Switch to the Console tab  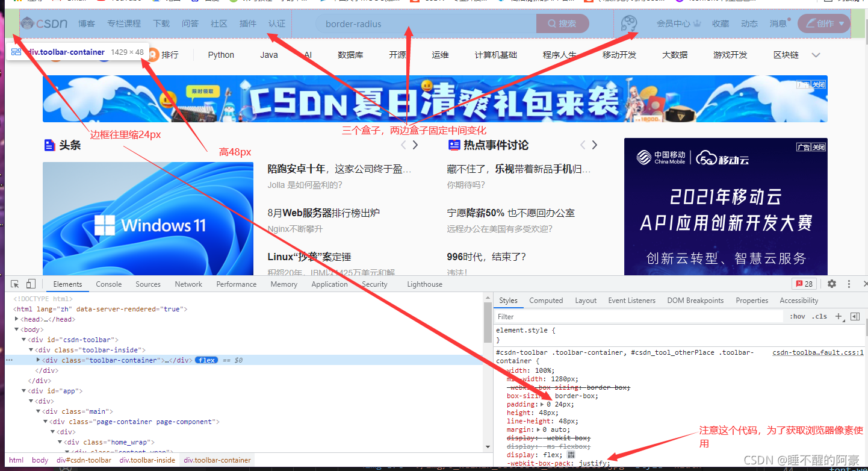[x=109, y=284]
